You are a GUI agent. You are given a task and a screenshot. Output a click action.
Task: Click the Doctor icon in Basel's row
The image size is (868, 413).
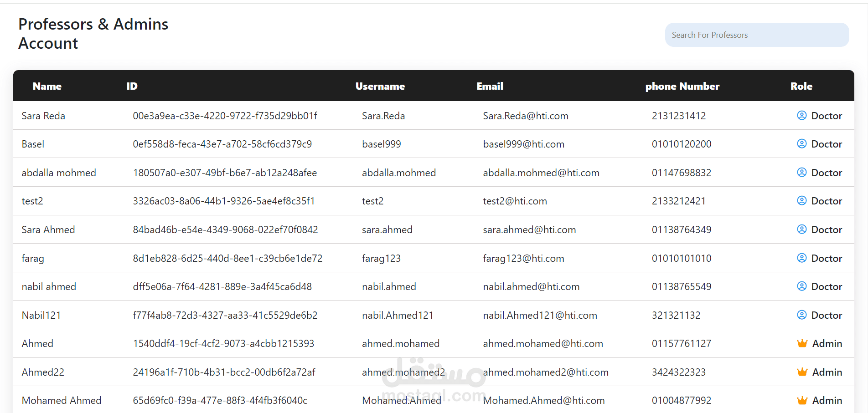coord(801,144)
